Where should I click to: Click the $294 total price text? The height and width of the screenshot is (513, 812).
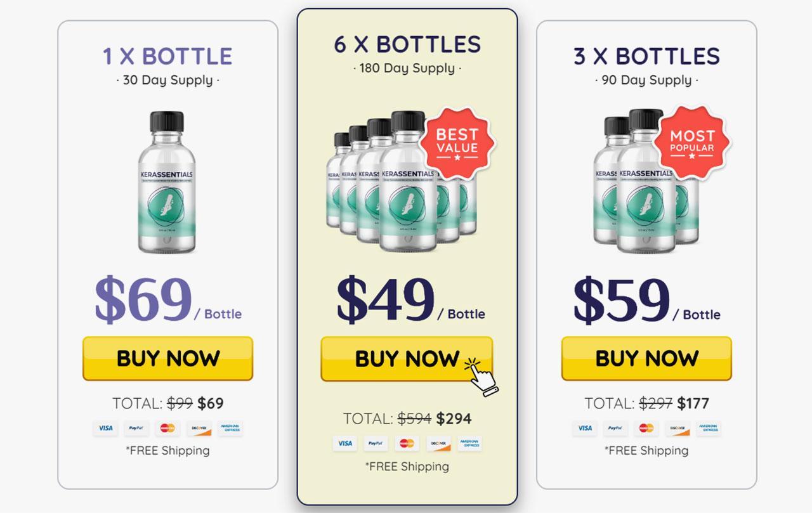[454, 419]
